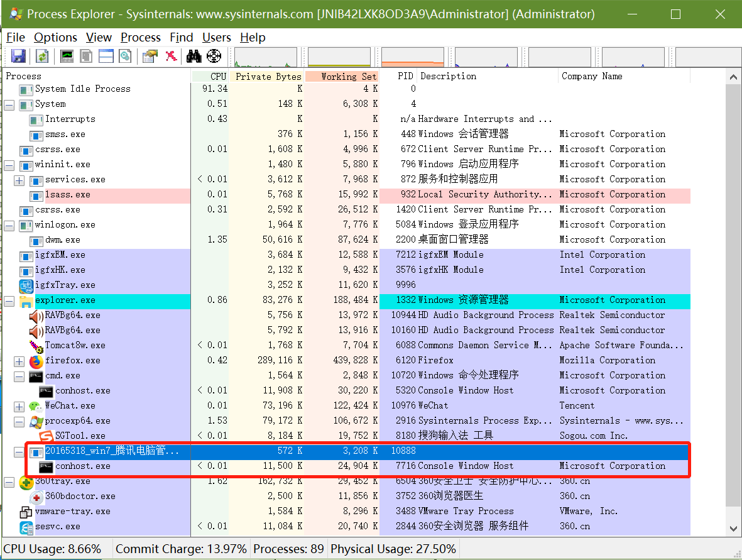Viewport: 742px width, 560px height.
Task: Click the crosshair Find Window icon
Action: (214, 57)
